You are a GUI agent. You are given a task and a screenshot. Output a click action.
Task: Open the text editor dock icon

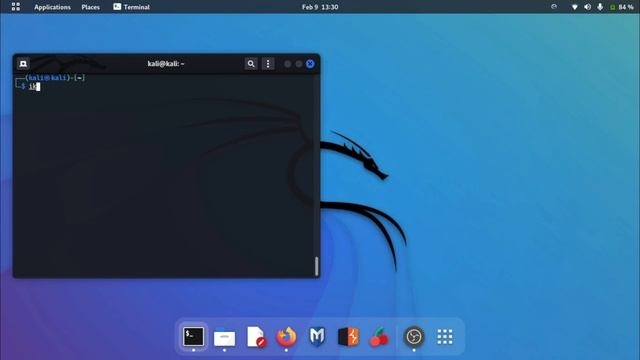click(x=256, y=337)
